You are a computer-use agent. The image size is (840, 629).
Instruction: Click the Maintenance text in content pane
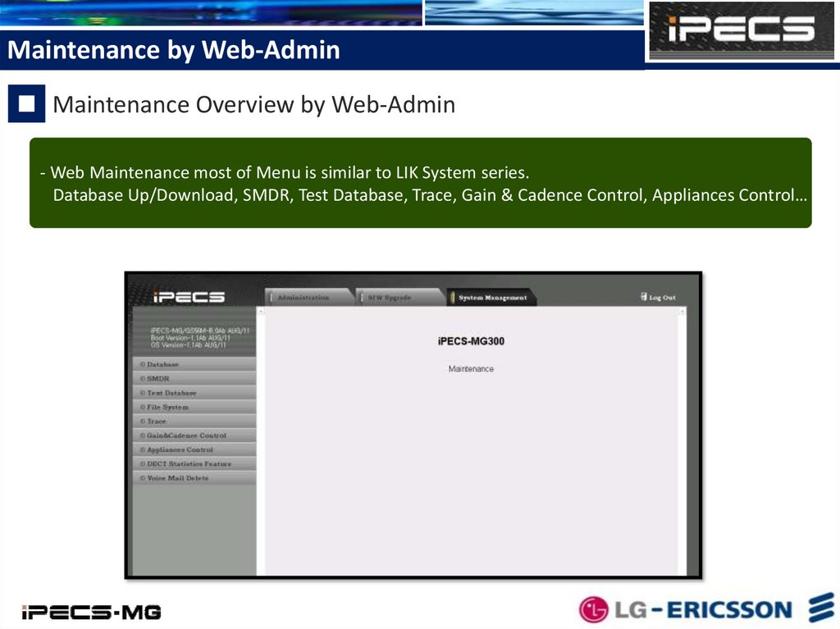click(471, 368)
